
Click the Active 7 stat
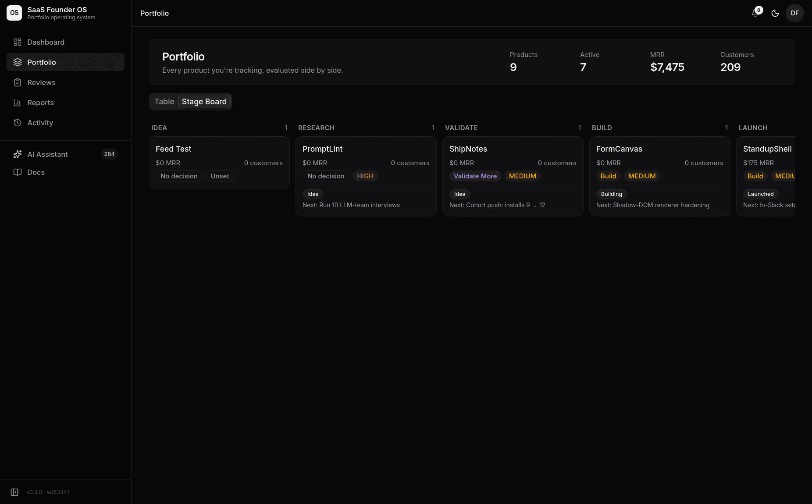point(590,62)
